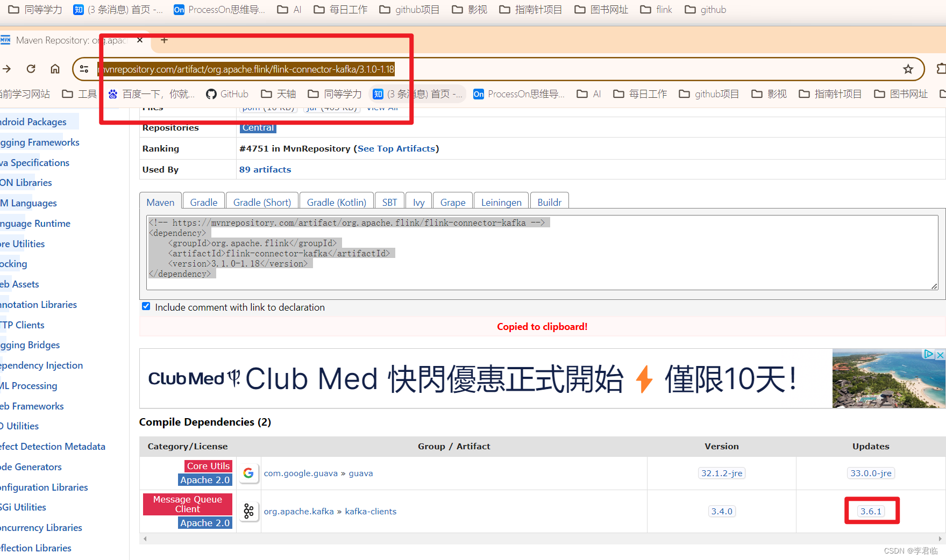Open the Central repository link
946x560 pixels.
[x=258, y=127]
